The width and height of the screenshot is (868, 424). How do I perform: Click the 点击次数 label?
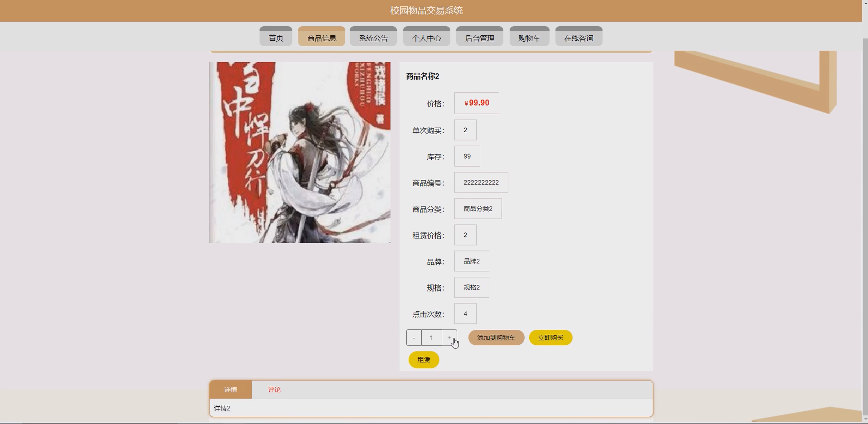(x=428, y=314)
